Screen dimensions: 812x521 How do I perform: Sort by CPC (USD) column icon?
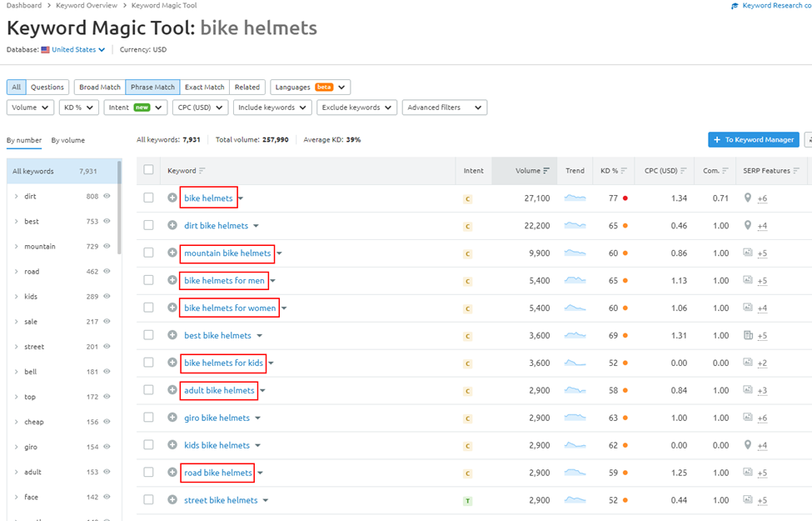click(684, 171)
